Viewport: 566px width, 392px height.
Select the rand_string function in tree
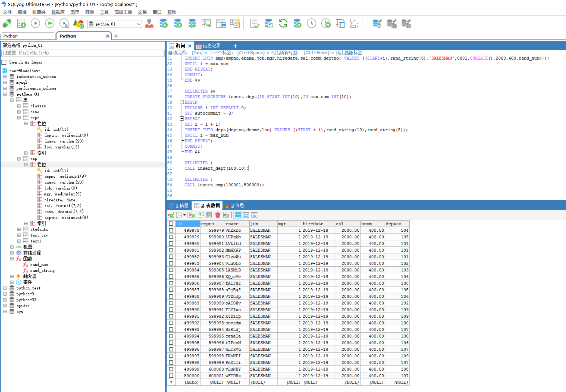(42, 270)
